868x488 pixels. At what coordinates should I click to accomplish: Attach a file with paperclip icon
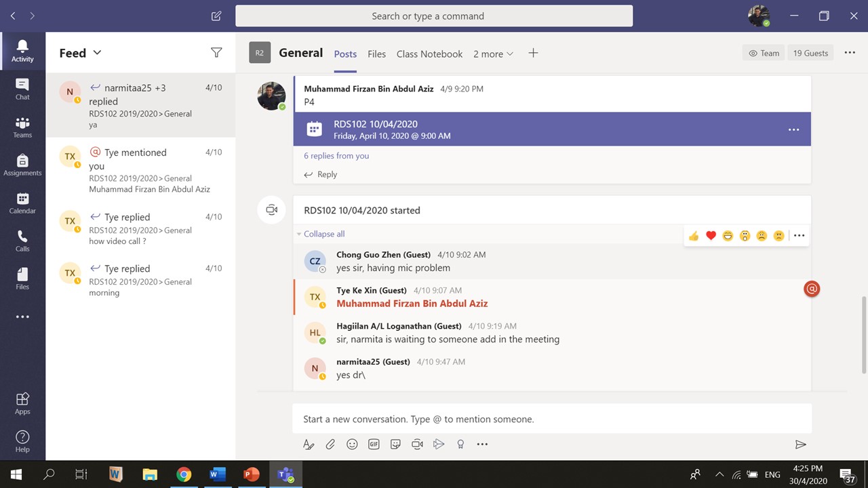(330, 444)
